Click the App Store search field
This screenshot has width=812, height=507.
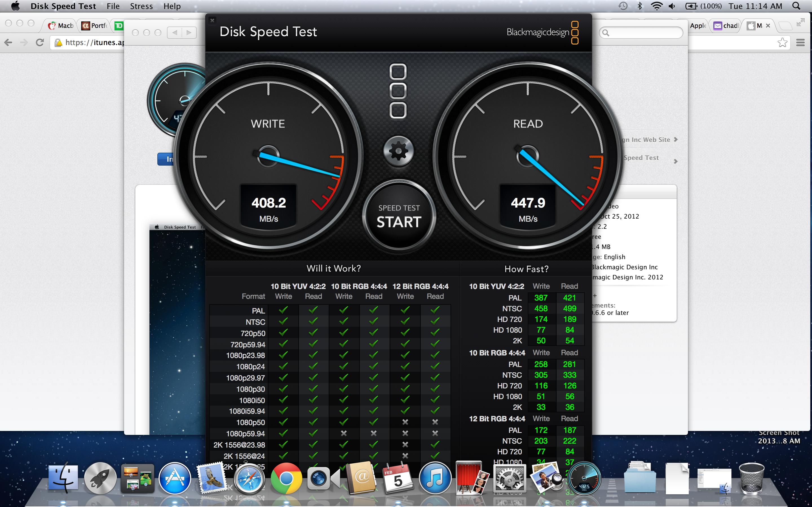(x=644, y=32)
